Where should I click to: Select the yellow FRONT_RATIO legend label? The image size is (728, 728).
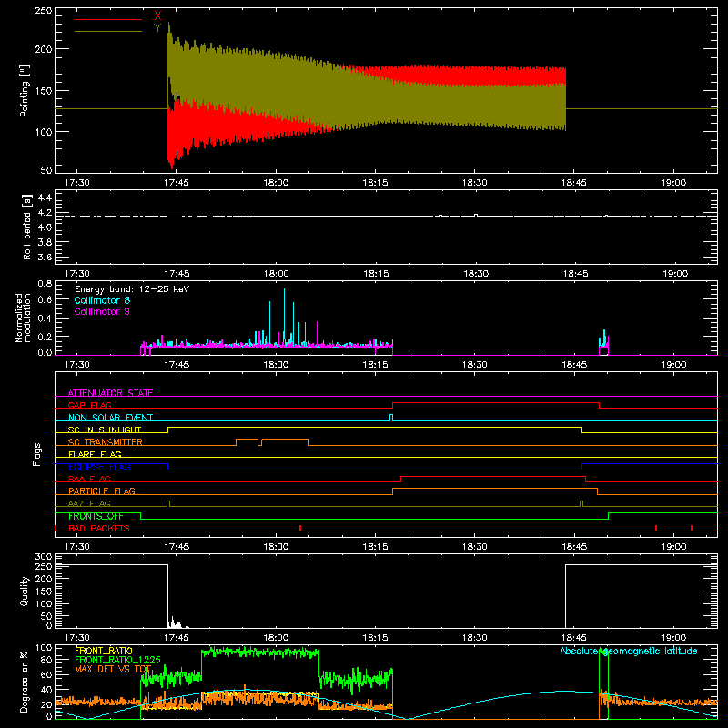(104, 651)
